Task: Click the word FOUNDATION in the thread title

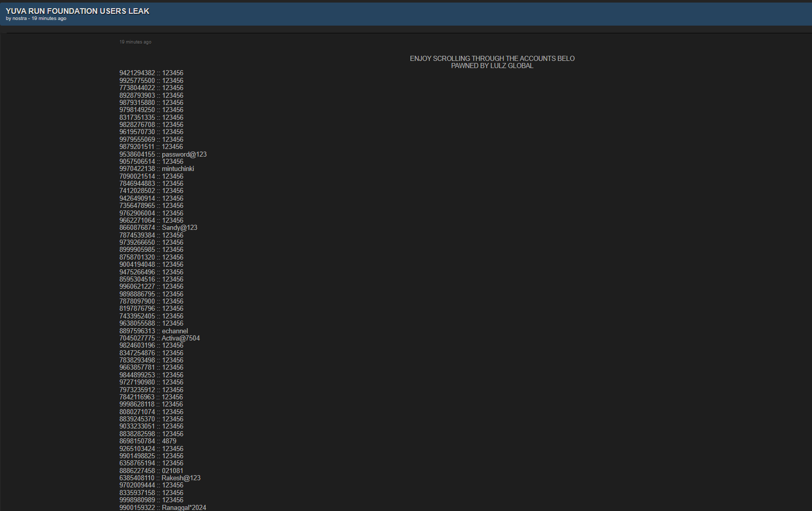Action: tap(72, 11)
